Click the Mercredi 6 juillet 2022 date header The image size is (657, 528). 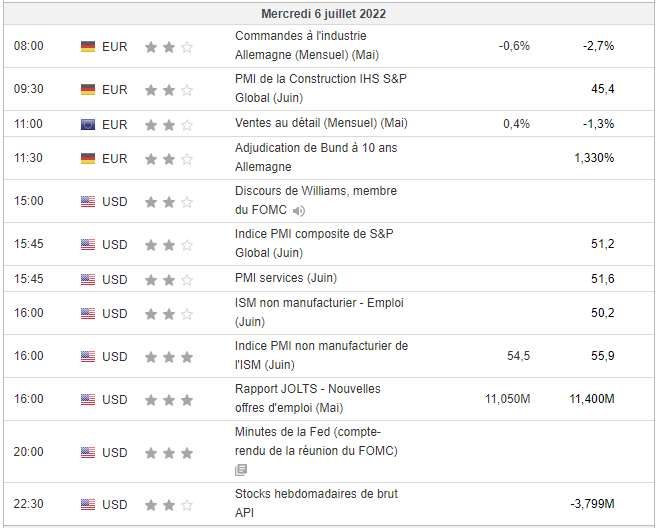(x=323, y=14)
